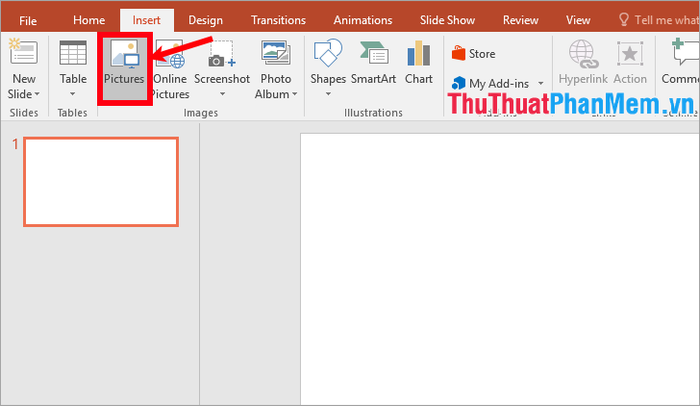The image size is (700, 406).
Task: Expand the New Slide dropdown arrow
Action: 24,94
